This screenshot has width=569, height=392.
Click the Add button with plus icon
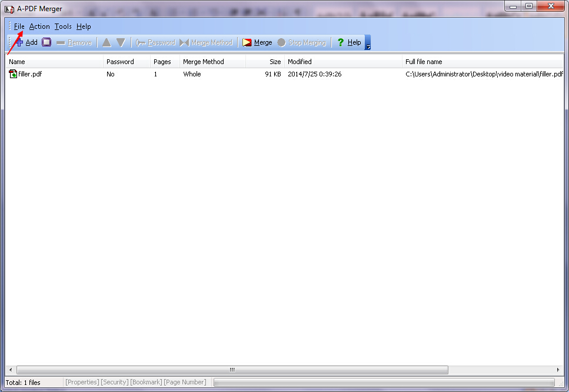click(x=26, y=42)
